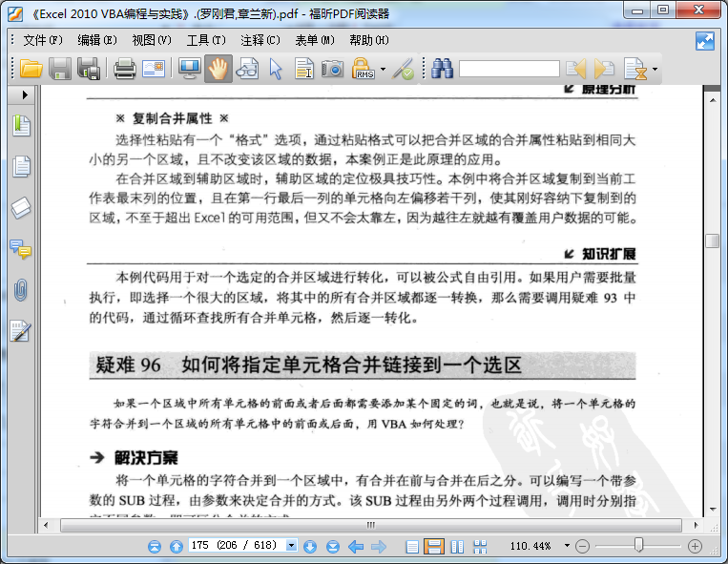
Task: Click the Save As icon
Action: (x=89, y=69)
